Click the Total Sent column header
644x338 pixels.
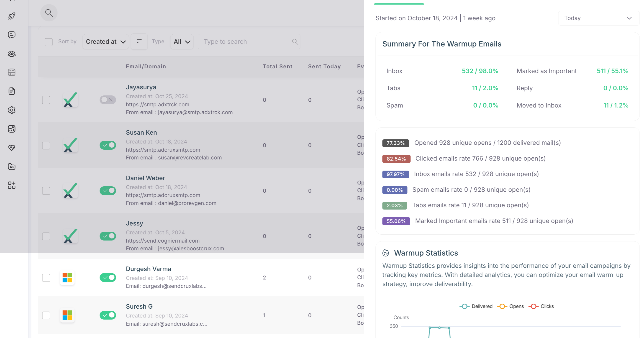[x=277, y=67]
